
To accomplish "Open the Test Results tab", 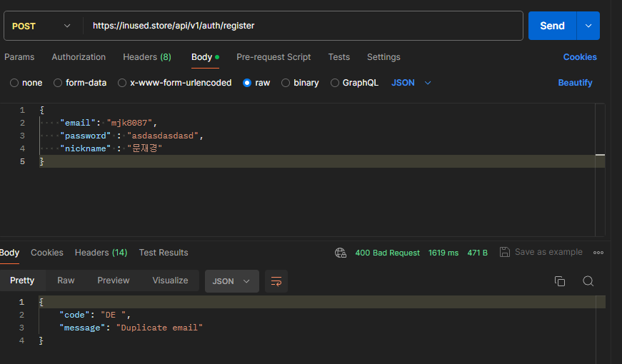I will (164, 253).
